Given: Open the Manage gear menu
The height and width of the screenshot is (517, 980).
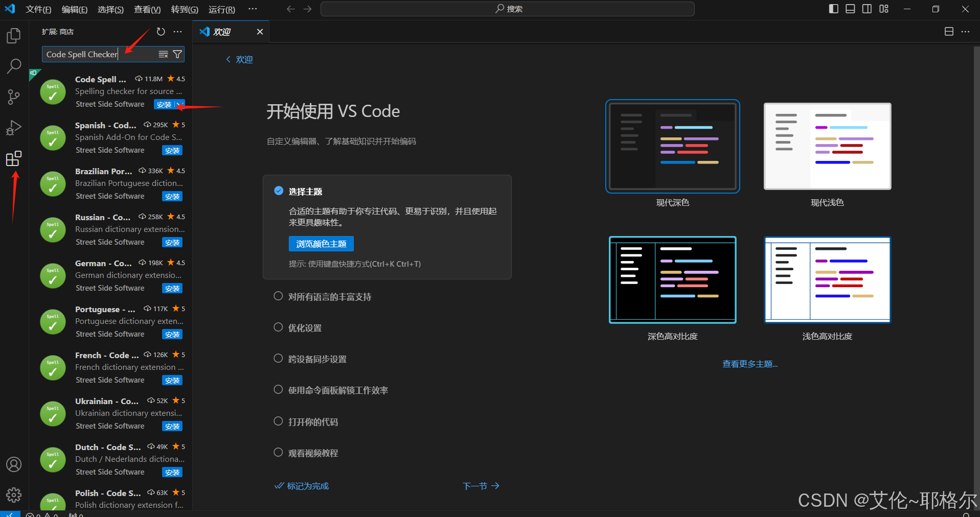Looking at the screenshot, I should [x=14, y=495].
